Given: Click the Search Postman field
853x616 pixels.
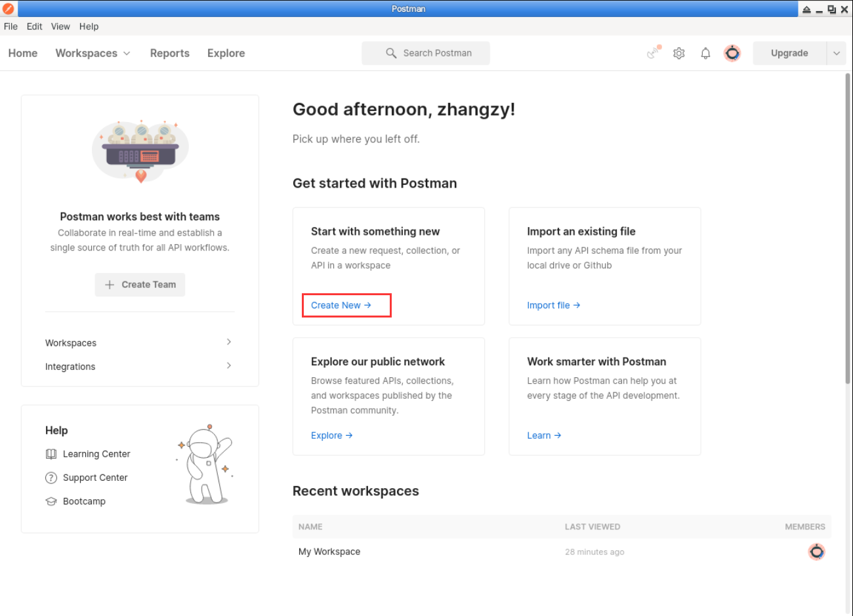Looking at the screenshot, I should coord(426,53).
